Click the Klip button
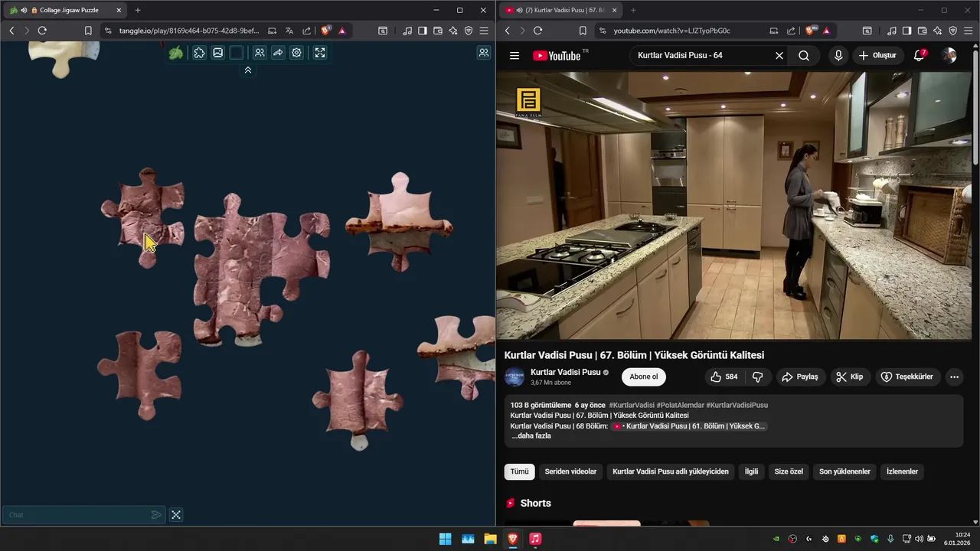The height and width of the screenshot is (551, 980). 850,377
